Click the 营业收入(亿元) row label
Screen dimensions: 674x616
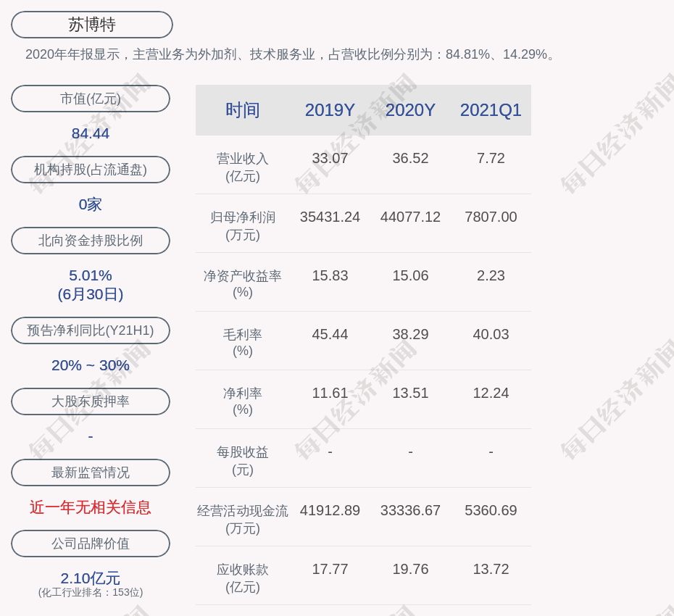243,167
